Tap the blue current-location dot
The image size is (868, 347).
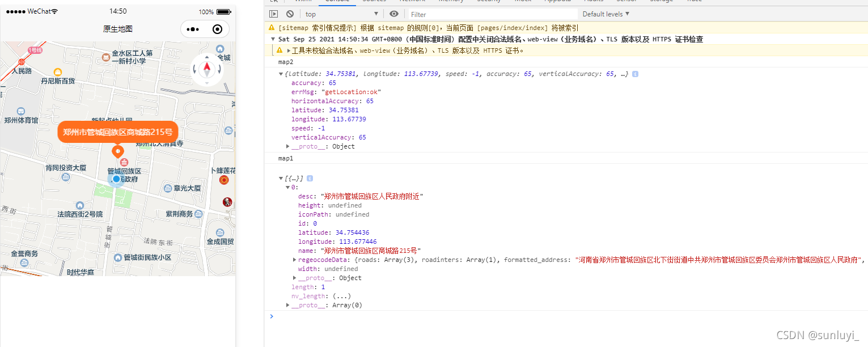pyautogui.click(x=117, y=179)
